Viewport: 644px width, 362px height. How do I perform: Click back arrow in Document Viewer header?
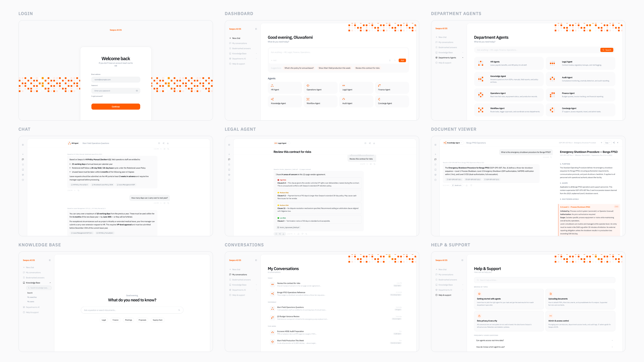602,143
